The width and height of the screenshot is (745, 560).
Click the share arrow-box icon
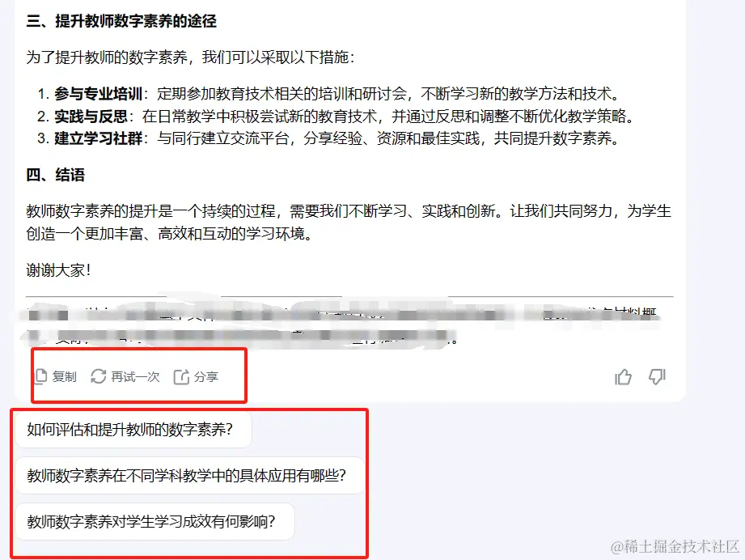click(x=181, y=376)
